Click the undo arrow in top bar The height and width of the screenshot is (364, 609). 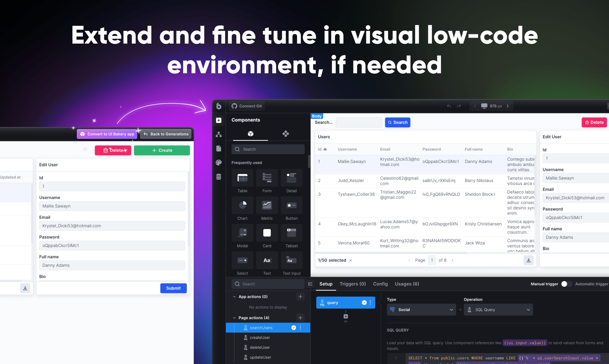pyautogui.click(x=449, y=106)
